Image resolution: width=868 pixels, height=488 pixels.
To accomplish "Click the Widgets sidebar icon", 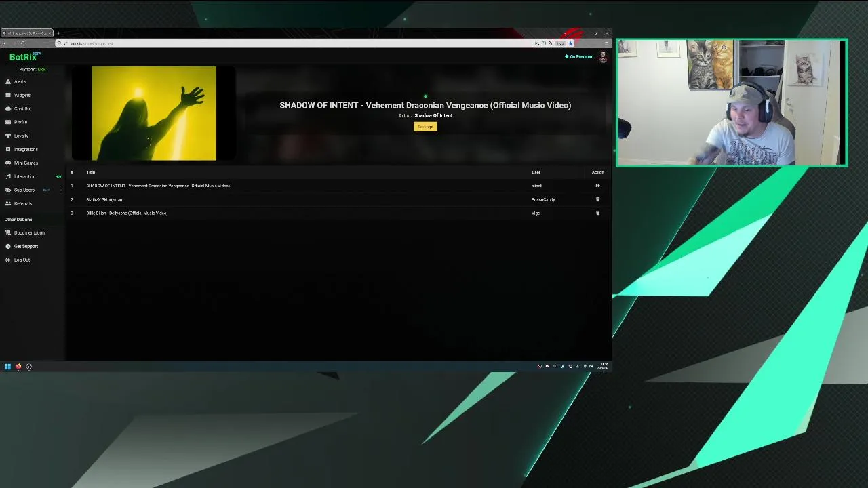I will coord(8,95).
